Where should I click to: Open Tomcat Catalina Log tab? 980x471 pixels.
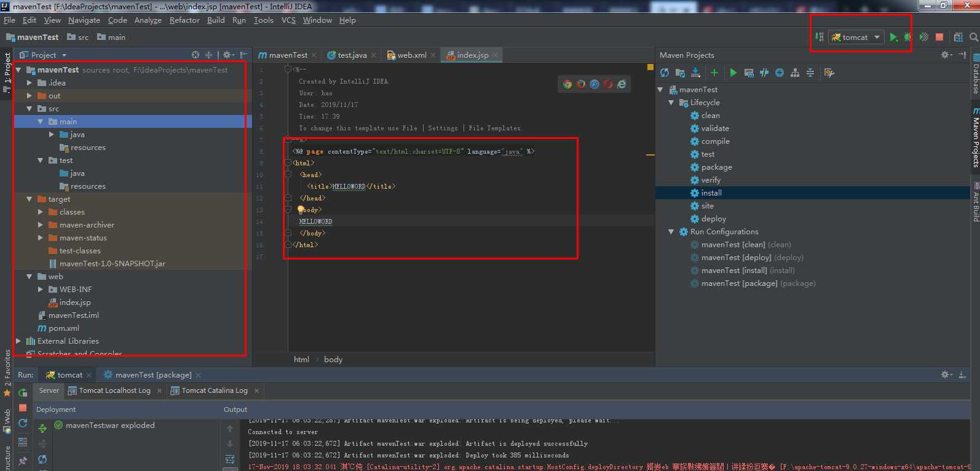pos(215,390)
